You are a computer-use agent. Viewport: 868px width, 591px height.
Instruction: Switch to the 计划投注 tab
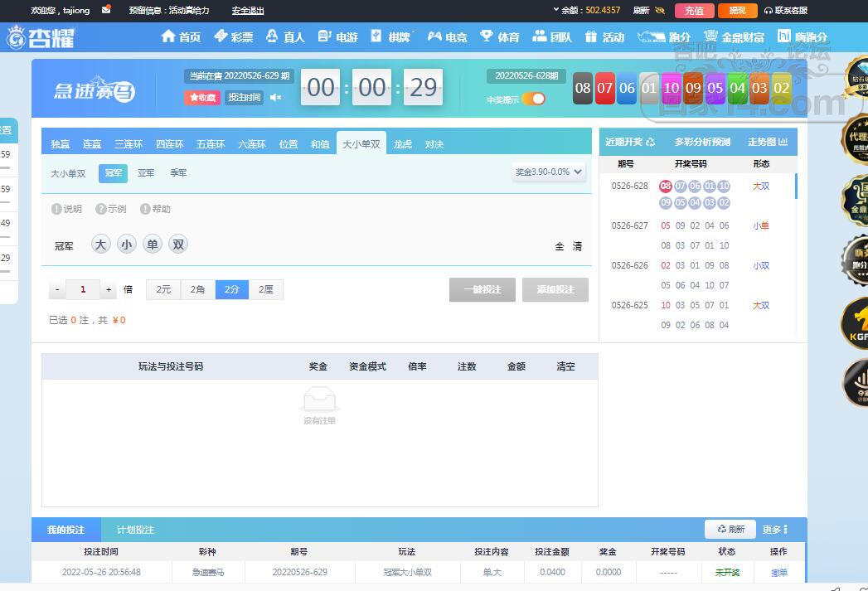pos(135,530)
